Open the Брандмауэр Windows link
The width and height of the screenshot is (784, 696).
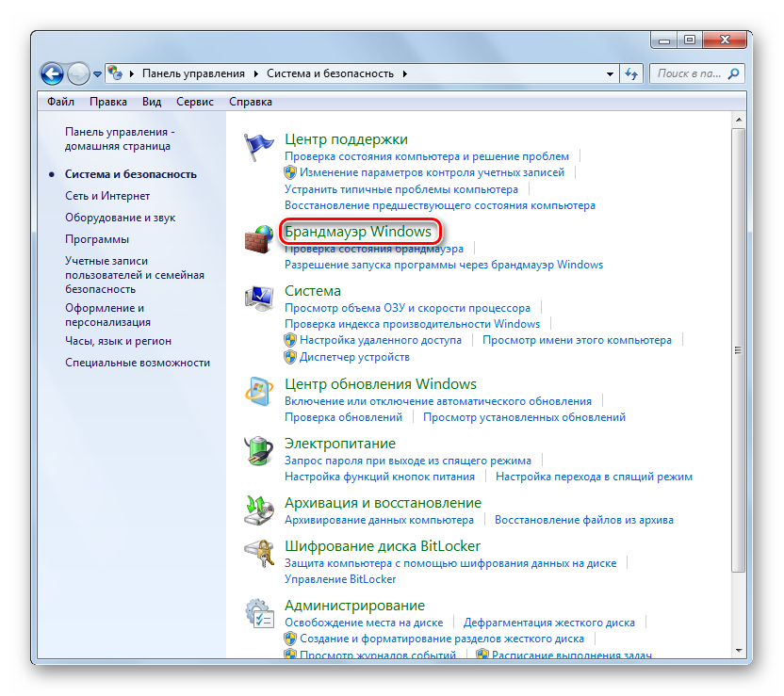point(358,232)
